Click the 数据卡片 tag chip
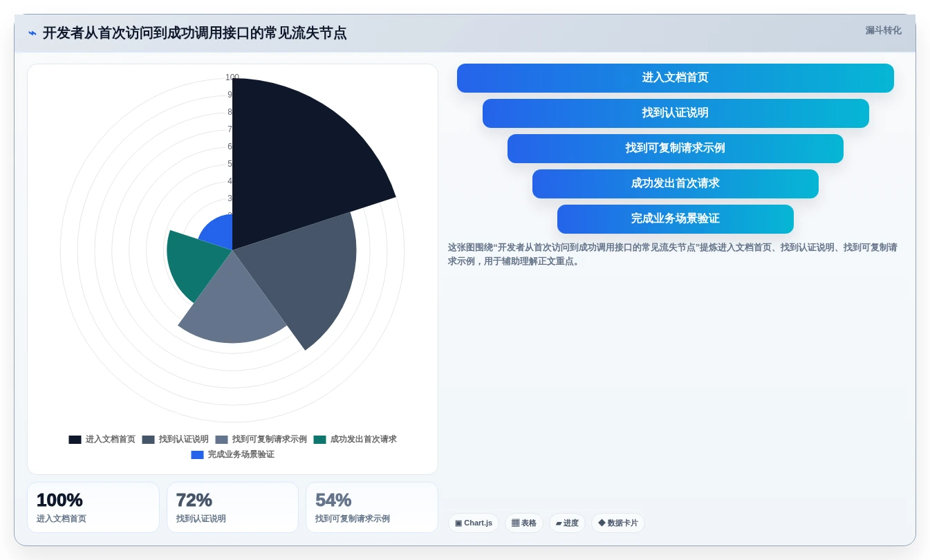The width and height of the screenshot is (930, 560). 618,523
